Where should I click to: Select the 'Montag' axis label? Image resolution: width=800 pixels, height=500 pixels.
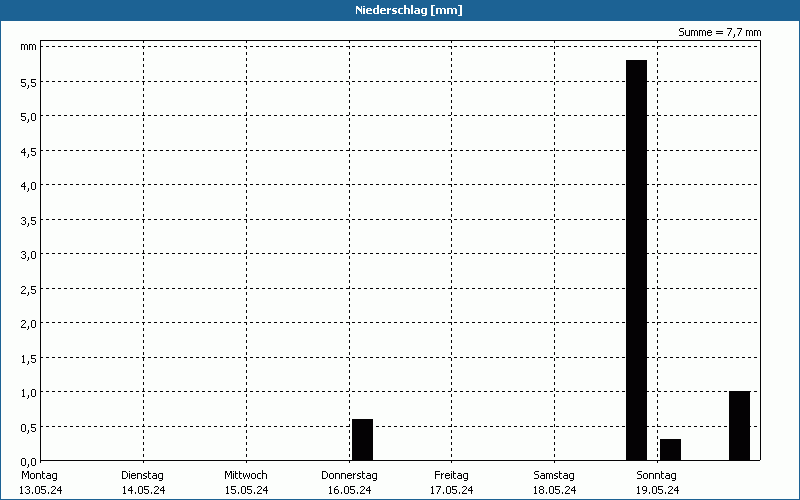tap(39, 475)
